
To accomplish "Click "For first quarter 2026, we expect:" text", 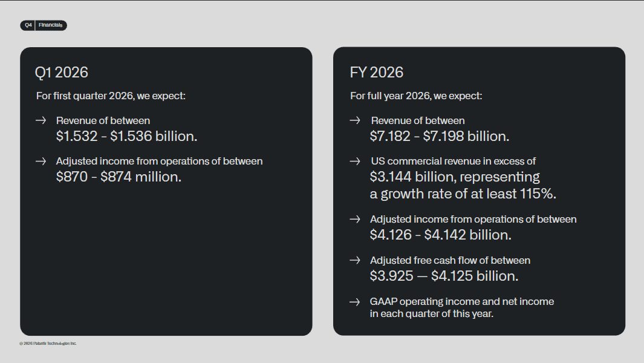I will tap(111, 96).
